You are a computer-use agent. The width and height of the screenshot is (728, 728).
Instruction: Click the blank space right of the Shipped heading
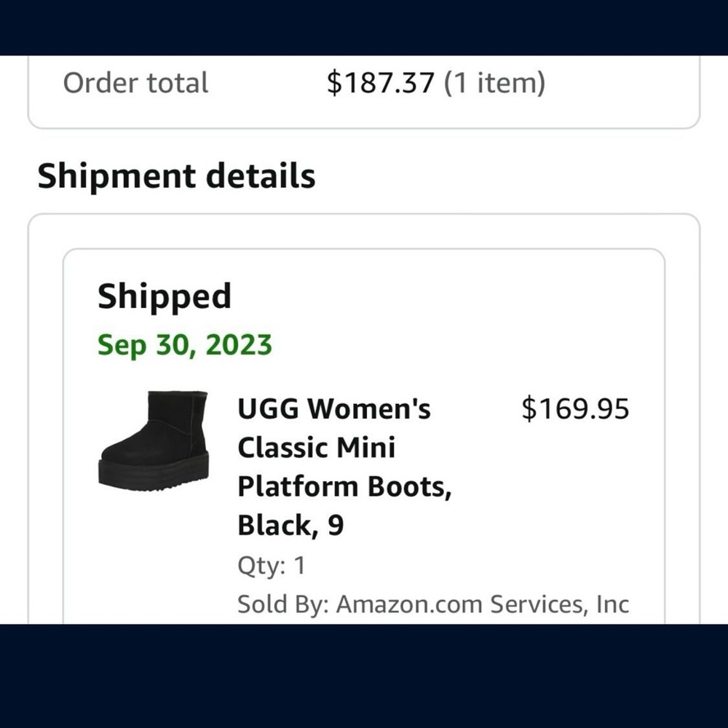(x=437, y=296)
